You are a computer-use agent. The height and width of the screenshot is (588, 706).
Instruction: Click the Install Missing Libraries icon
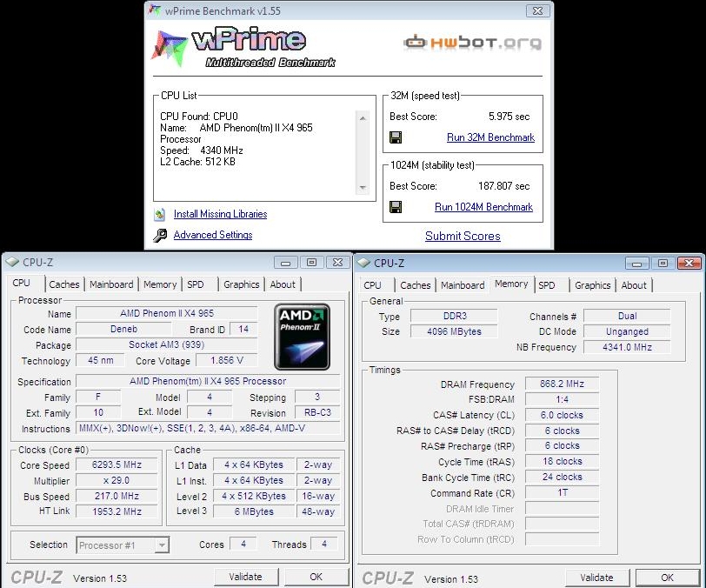click(160, 214)
